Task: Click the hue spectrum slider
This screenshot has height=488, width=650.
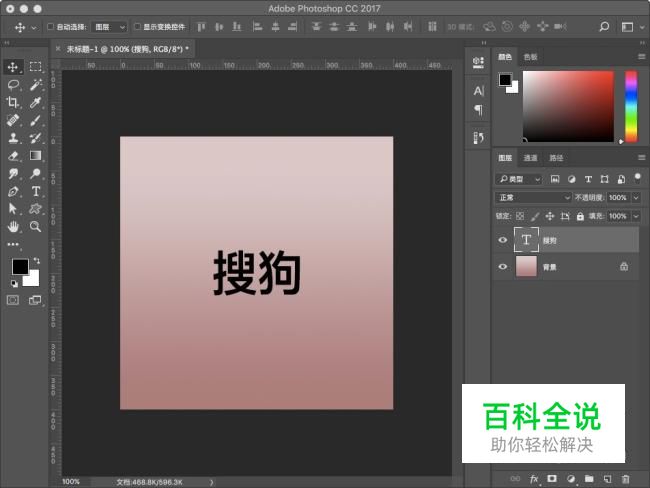Action: click(631, 105)
